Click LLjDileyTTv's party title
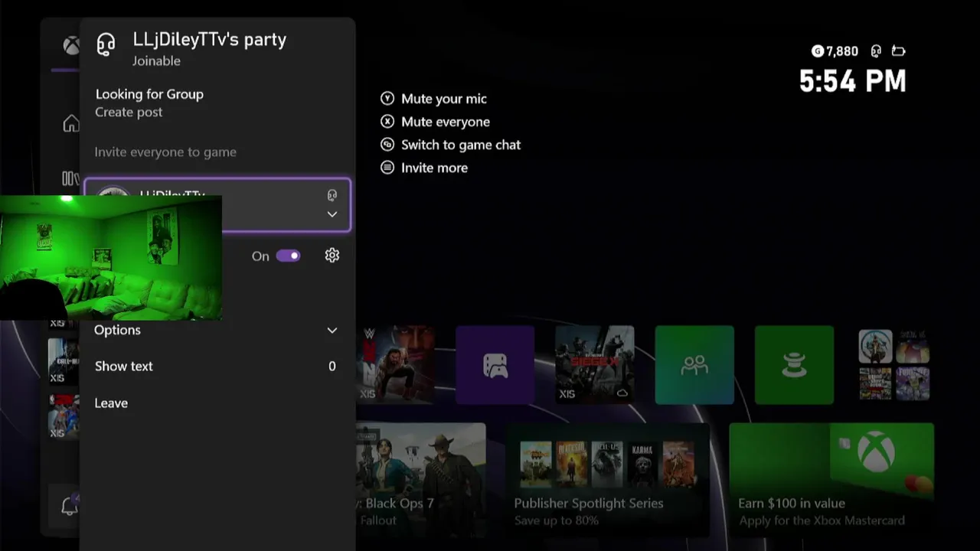980x551 pixels. [210, 40]
